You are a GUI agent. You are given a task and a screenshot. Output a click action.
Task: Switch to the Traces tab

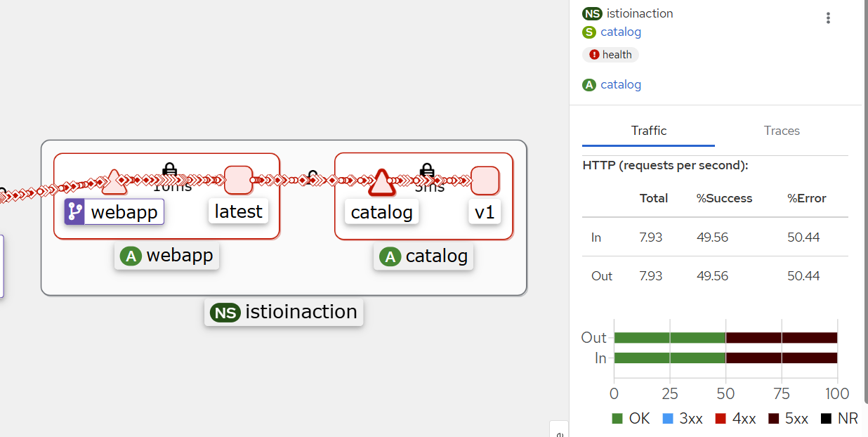coord(782,131)
